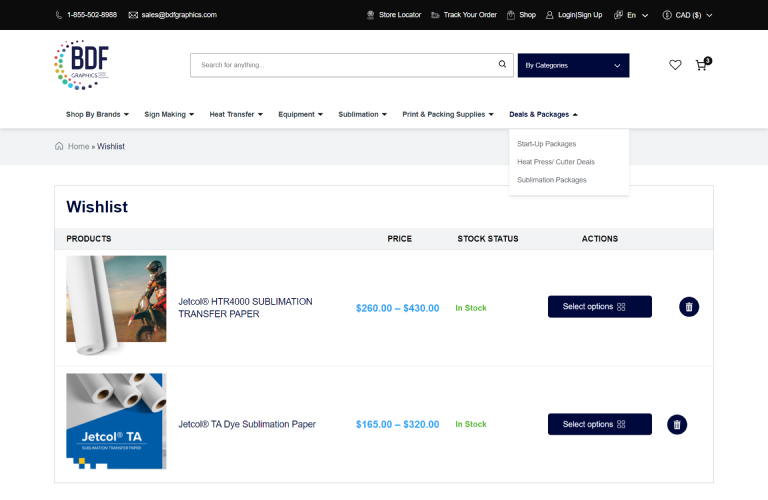Click the $165.00 – $320.00 price
The image size is (768, 500).
tap(397, 425)
